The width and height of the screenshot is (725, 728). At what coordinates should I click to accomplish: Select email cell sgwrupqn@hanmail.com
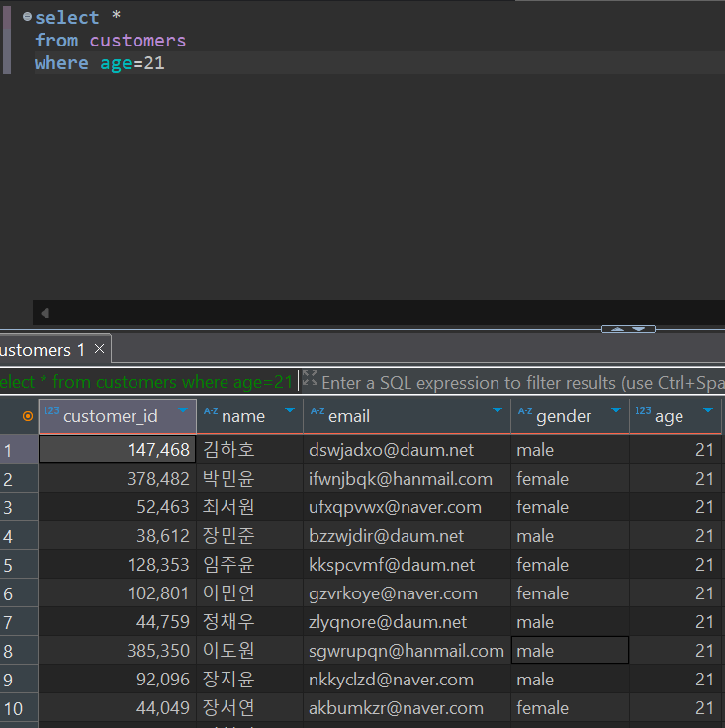click(x=407, y=651)
